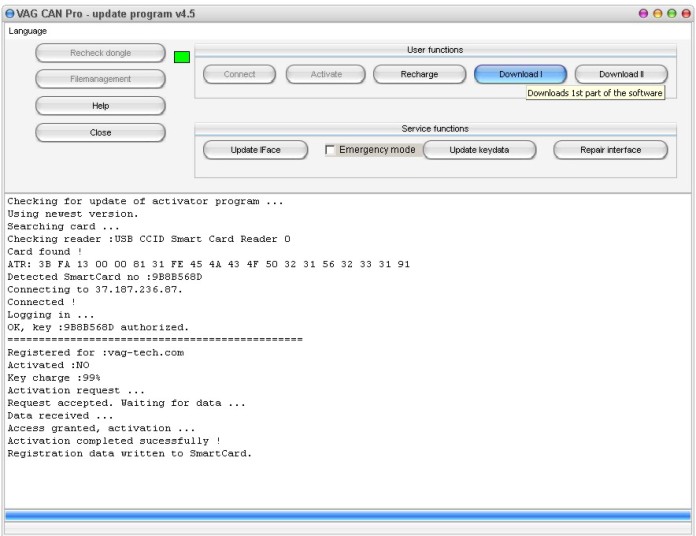Select log line 'Connected !'
Image resolution: width=696 pixels, height=536 pixels.
(x=42, y=302)
